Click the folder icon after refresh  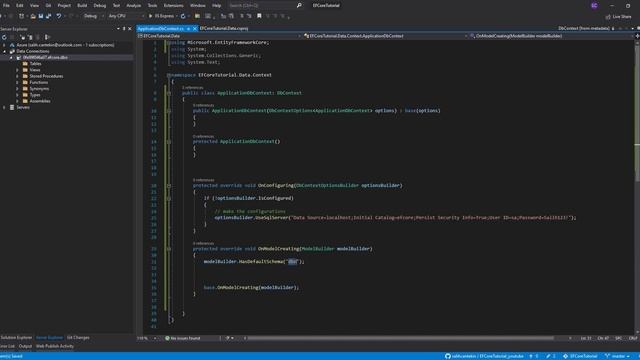pos(198,16)
